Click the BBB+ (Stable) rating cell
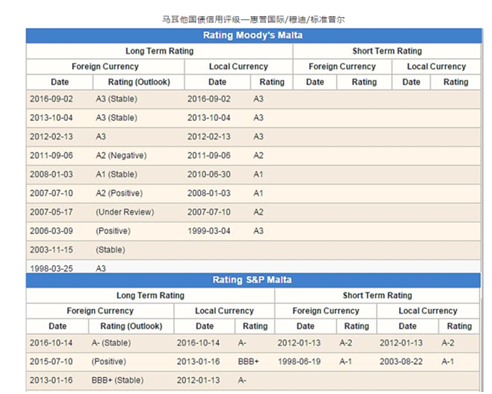Screen dimensions: 492x394 coord(118,380)
